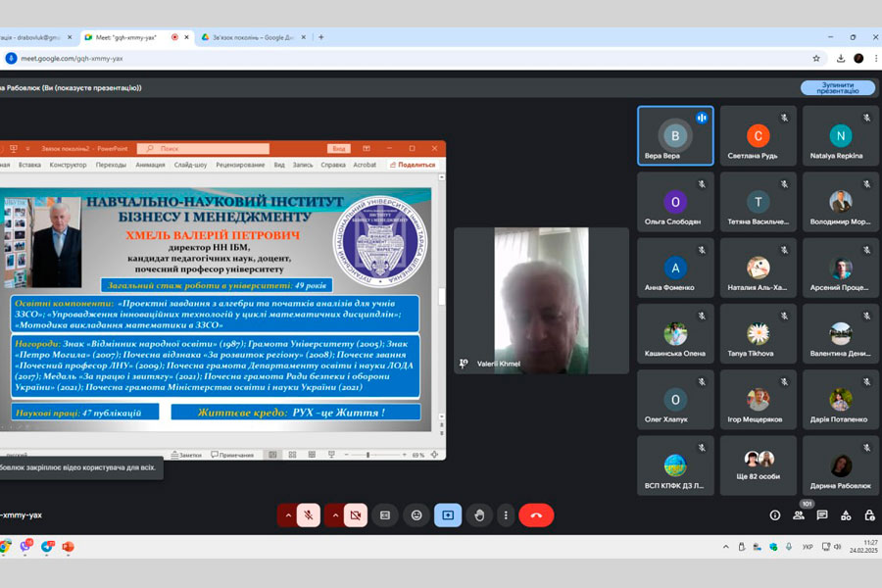Open the Acrobat ribbon tab
The width and height of the screenshot is (882, 588).
click(365, 165)
